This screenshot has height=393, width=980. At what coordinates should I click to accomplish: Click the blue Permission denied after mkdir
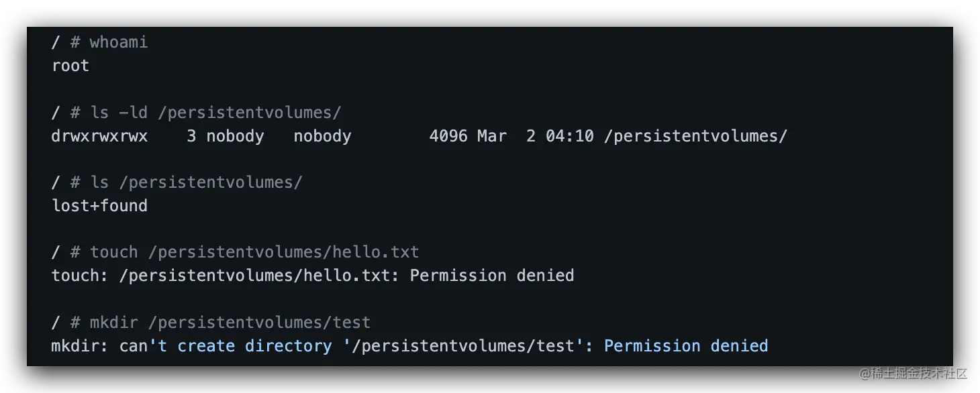coord(685,346)
